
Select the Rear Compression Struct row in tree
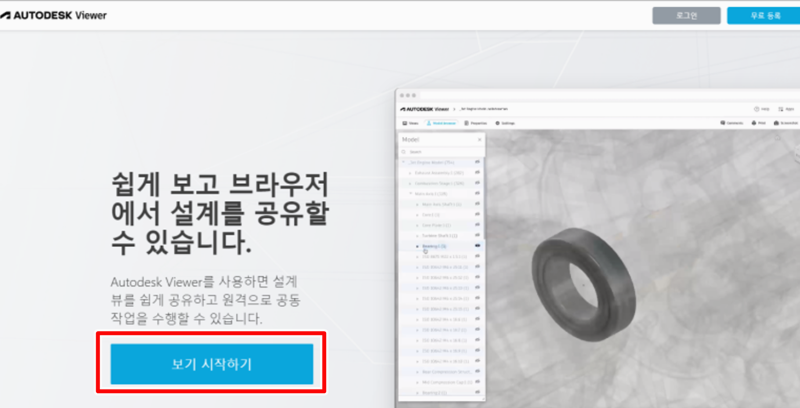click(x=441, y=372)
